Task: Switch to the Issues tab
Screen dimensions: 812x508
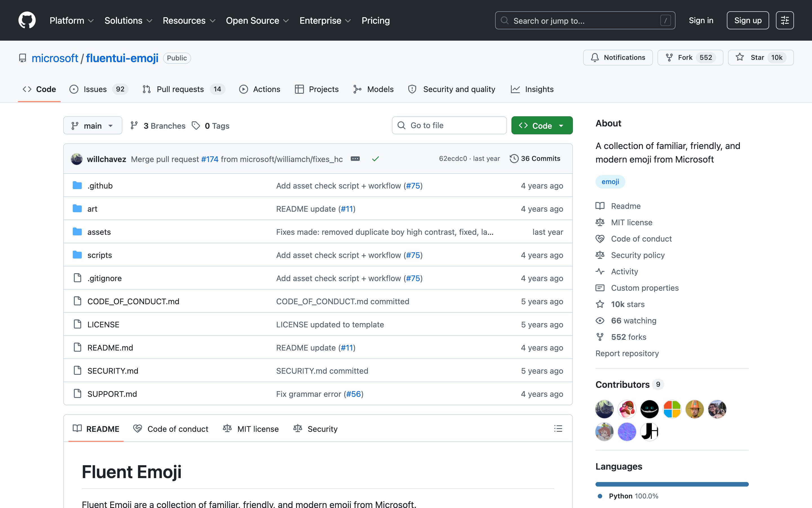Action: click(99, 89)
